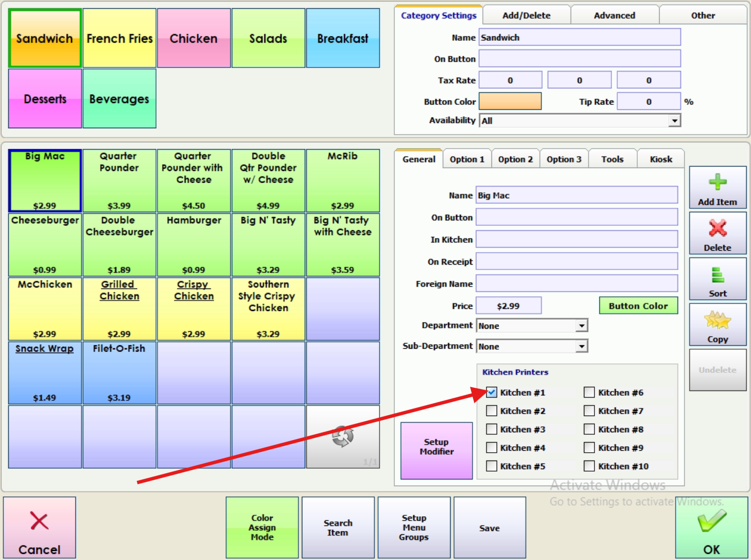Screen dimensions: 751x560
Task: Click the Save button
Action: (x=489, y=527)
